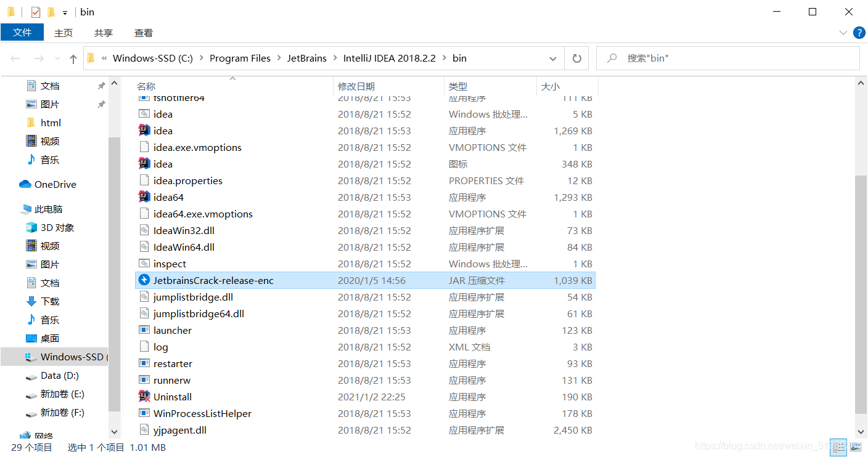This screenshot has width=868, height=457.
Task: Switch to details view in status bar
Action: click(x=838, y=447)
